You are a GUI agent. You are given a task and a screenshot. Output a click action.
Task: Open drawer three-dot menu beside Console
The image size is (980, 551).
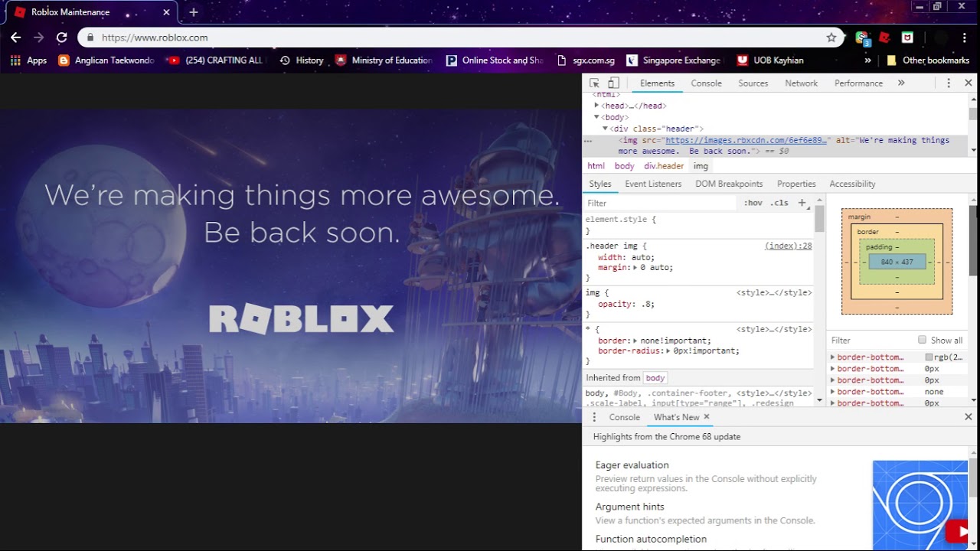click(x=594, y=417)
